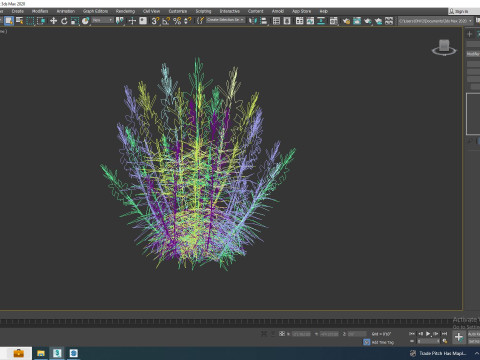Viewport: 480px width, 360px height.
Task: Open Render Setup teapot icon
Action: [x=346, y=21]
